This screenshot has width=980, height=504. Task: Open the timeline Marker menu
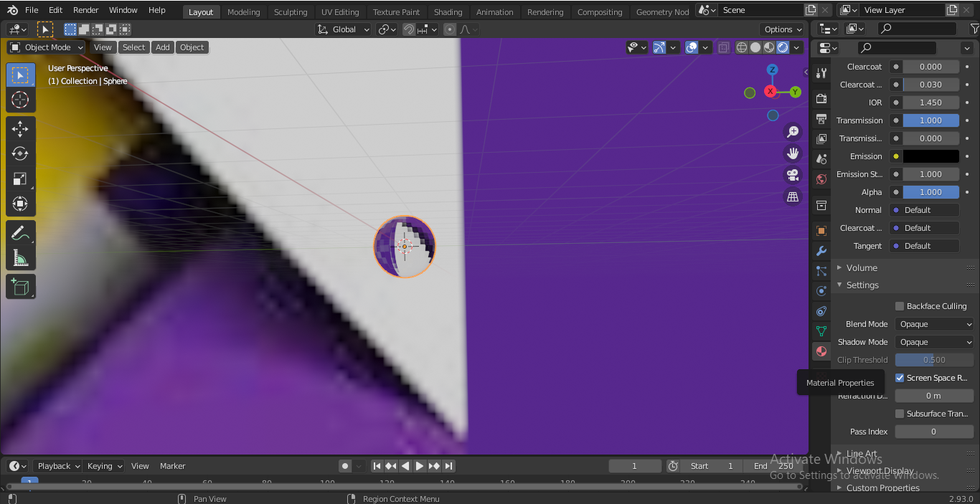[x=172, y=466]
